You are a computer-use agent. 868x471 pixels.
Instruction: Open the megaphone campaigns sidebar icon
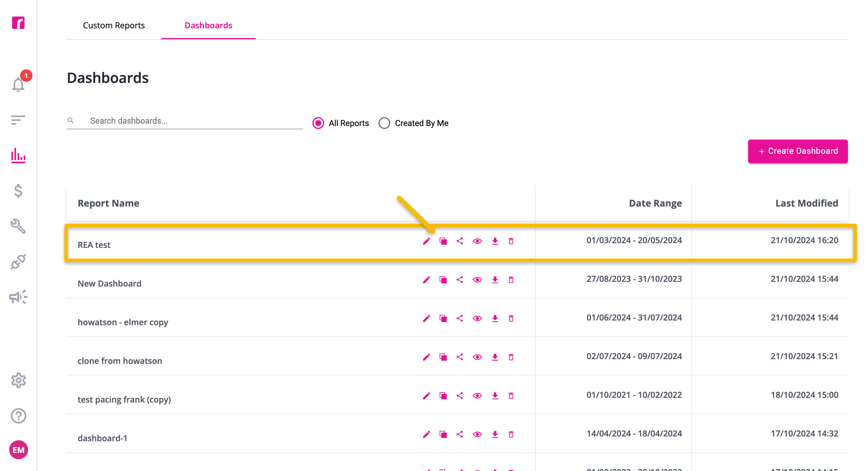tap(19, 297)
